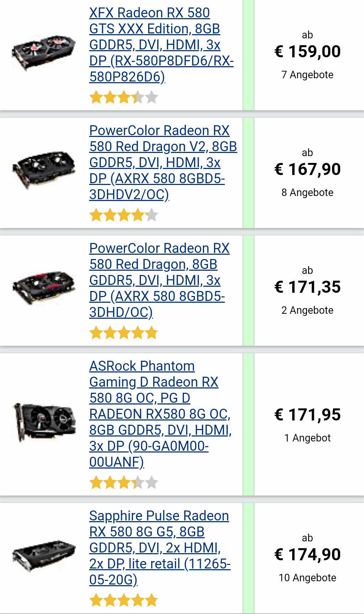Click the ASRock Phantom Gaming card image
This screenshot has height=614, width=364.
point(44,422)
